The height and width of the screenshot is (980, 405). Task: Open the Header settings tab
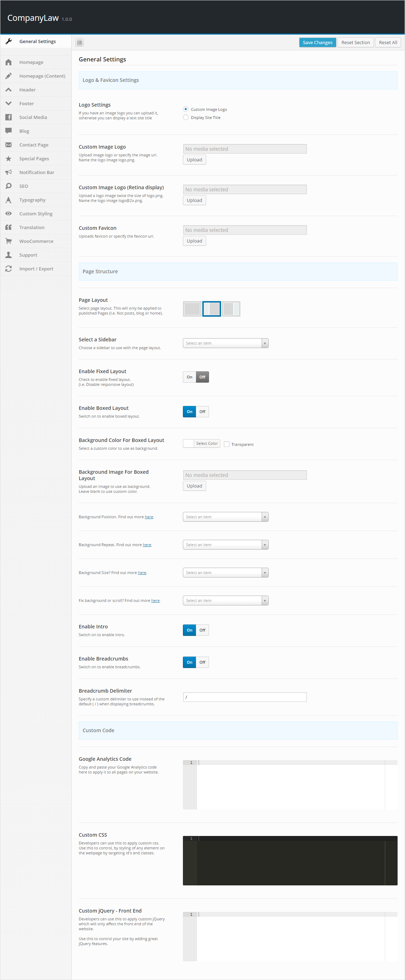[36, 90]
